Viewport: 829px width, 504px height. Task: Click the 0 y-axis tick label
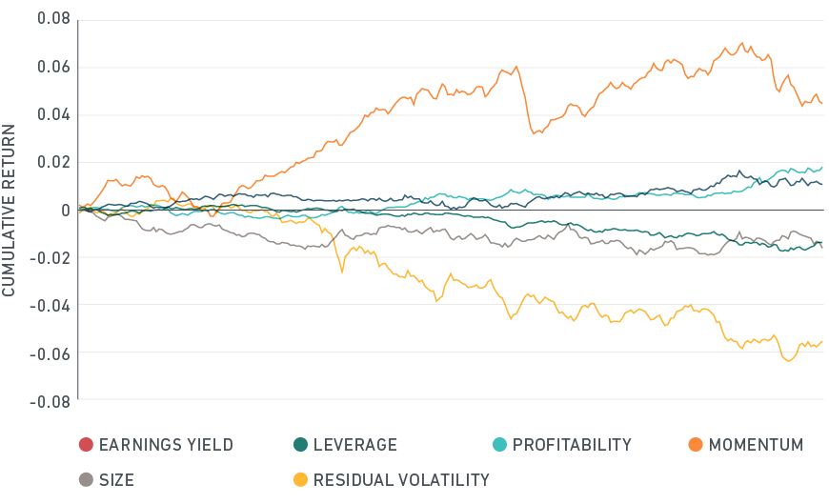coord(65,211)
